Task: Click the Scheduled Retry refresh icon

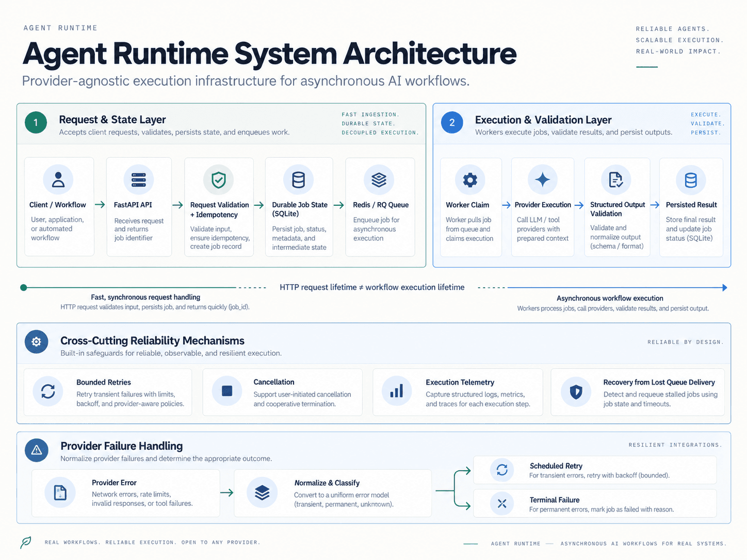Action: [502, 470]
